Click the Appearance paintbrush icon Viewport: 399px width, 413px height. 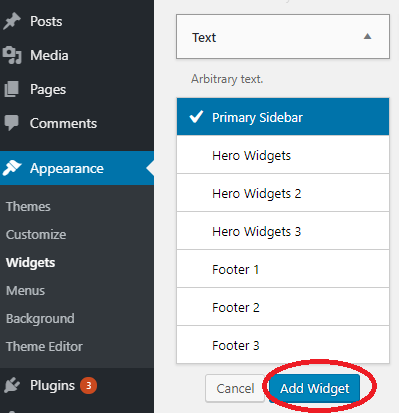coord(12,168)
